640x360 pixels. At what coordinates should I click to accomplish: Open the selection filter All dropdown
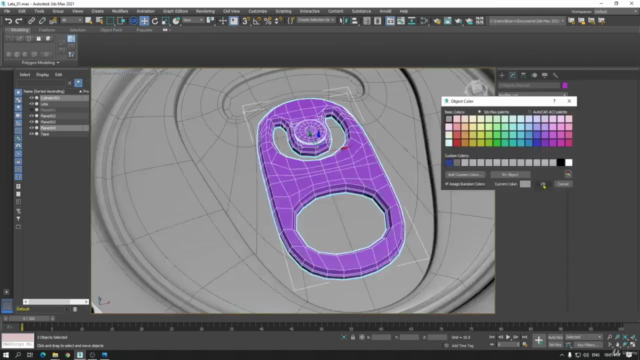click(71, 20)
